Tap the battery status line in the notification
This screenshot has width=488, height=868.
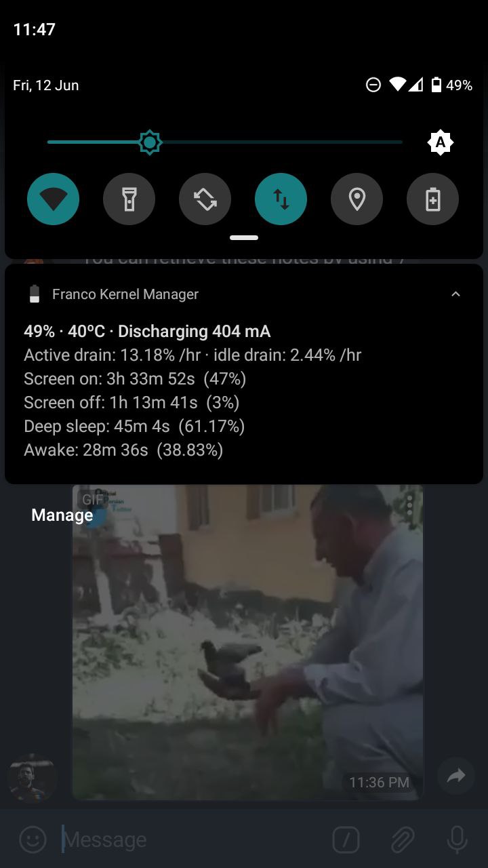[147, 332]
